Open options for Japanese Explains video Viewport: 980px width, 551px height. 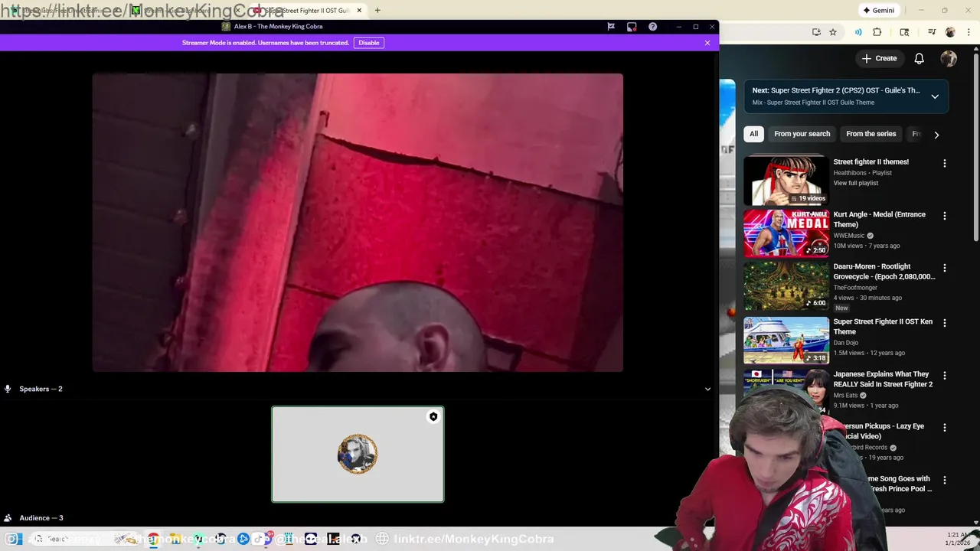[x=944, y=376]
